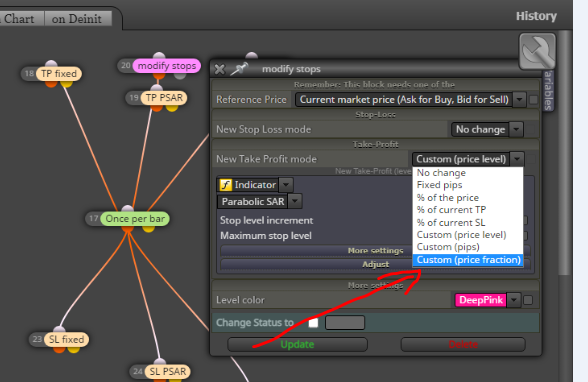Image resolution: width=588 pixels, height=382 pixels.
Task: Select the Once per bar block
Action: point(135,219)
